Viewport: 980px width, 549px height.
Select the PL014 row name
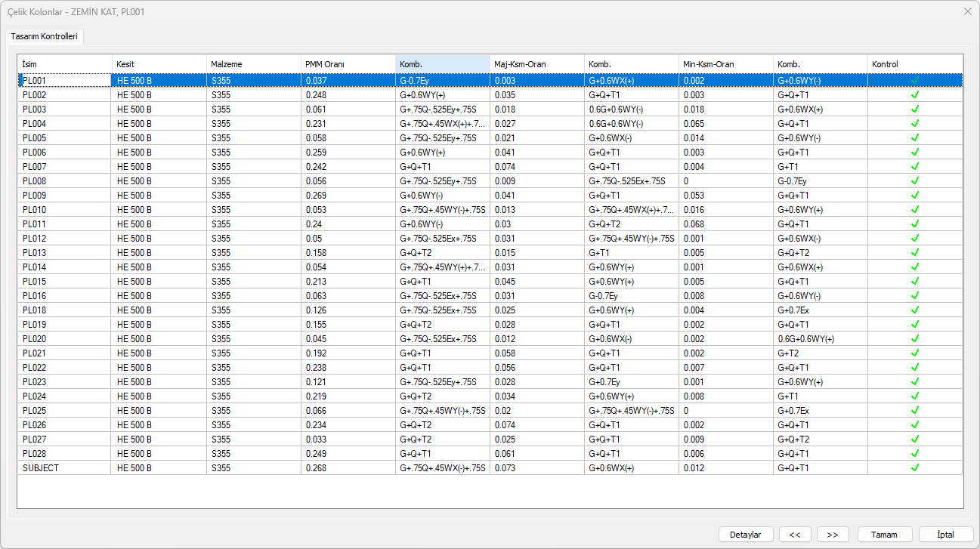(x=64, y=267)
